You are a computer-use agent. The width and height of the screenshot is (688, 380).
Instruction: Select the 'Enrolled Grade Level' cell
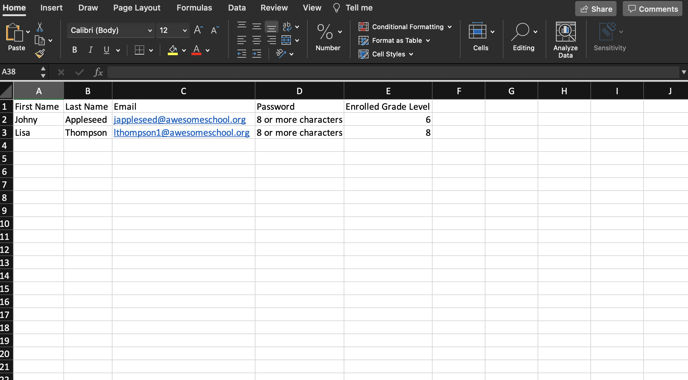(388, 107)
